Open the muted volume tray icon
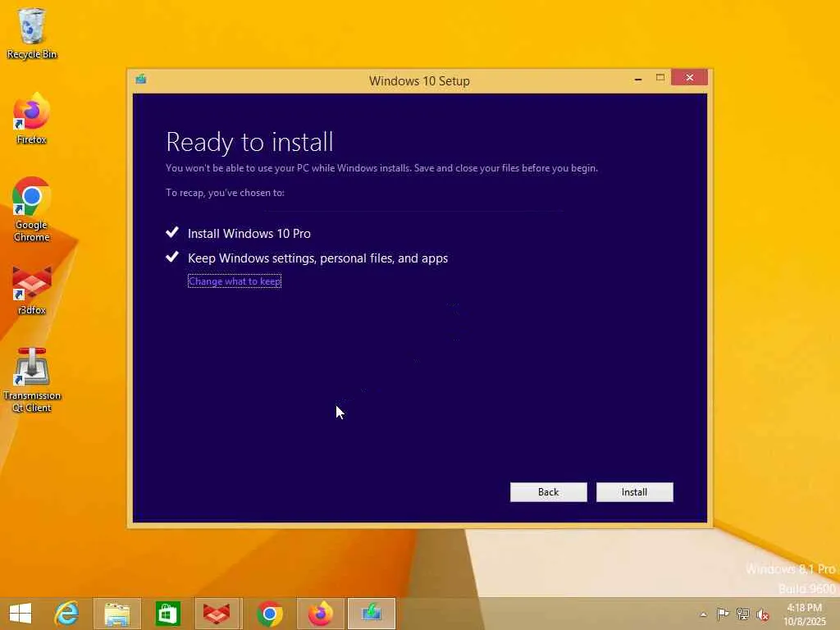 point(763,614)
